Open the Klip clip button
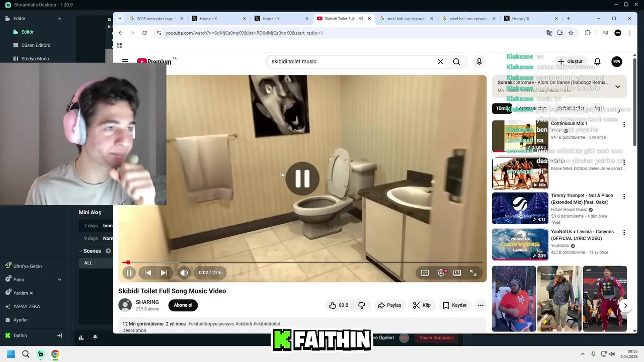The image size is (644, 362). 422,305
